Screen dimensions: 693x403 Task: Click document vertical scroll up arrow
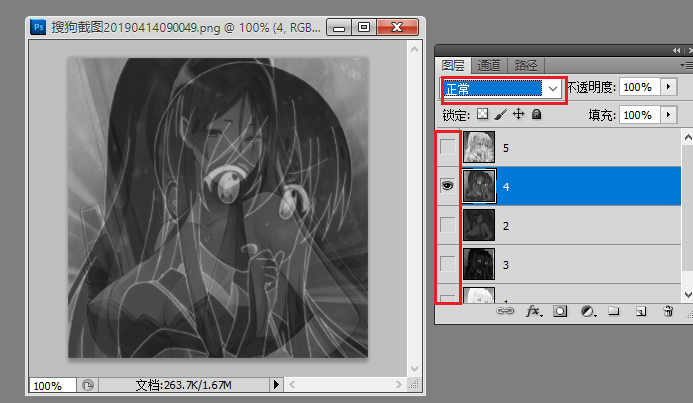414,49
